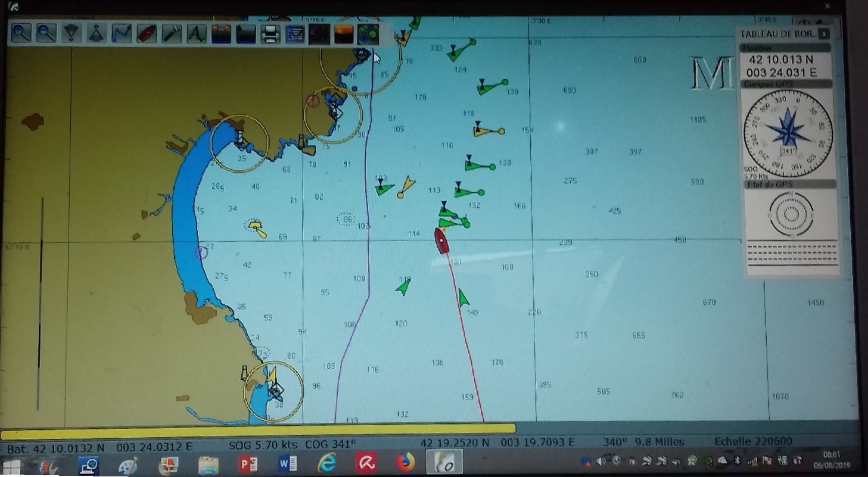
Task: Close the Tableau de Bord panel
Action: [x=823, y=34]
